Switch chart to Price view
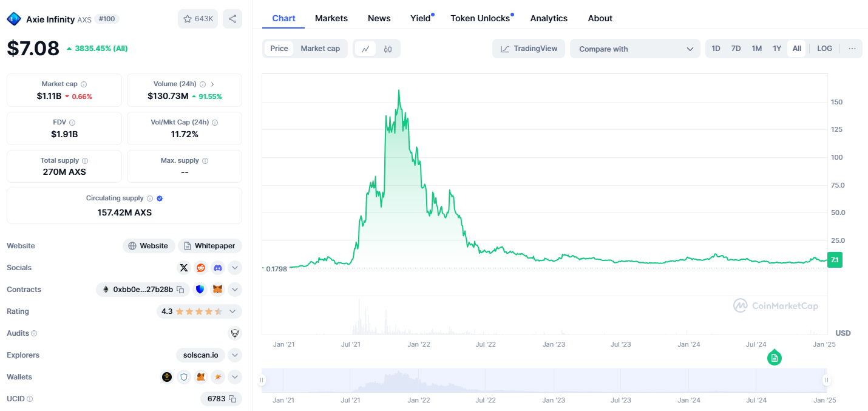The width and height of the screenshot is (868, 411). coord(279,49)
